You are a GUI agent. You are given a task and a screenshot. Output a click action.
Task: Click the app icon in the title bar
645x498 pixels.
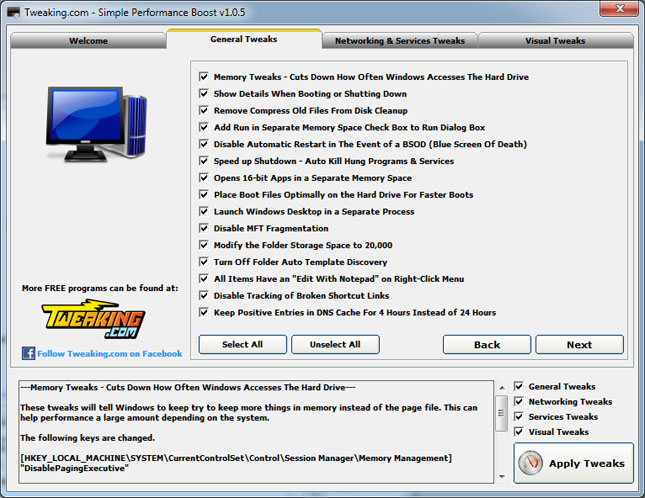pos(11,11)
